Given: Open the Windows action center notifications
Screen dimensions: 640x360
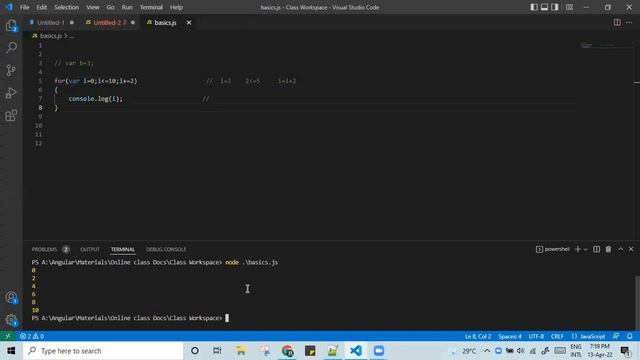Looking at the screenshot, I should click(x=625, y=351).
